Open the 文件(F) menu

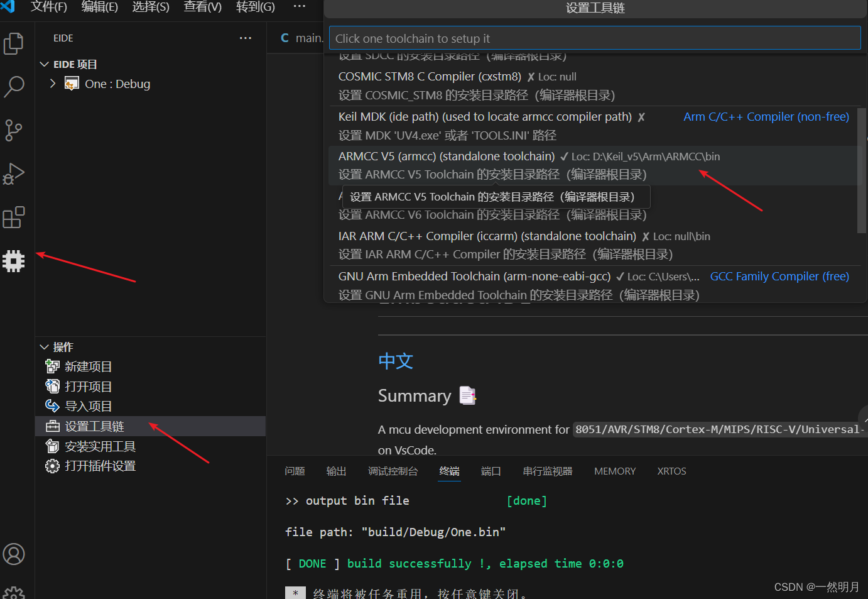[49, 7]
